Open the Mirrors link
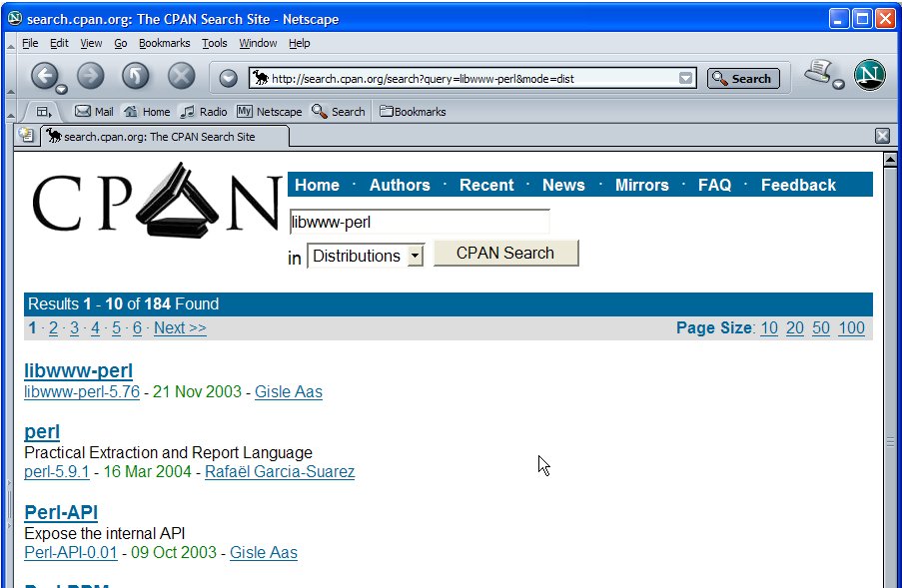This screenshot has width=902, height=588. point(642,185)
